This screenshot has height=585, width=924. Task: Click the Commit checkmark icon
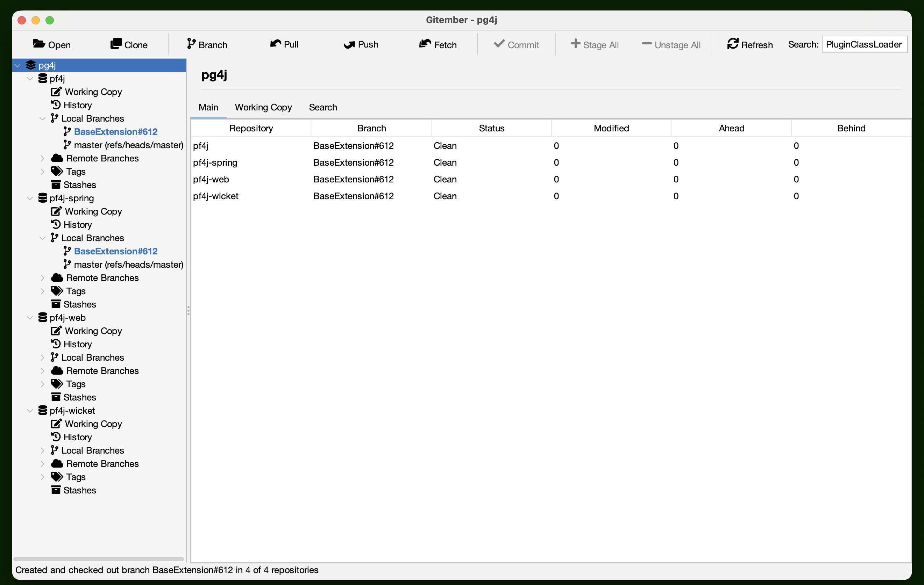point(499,44)
